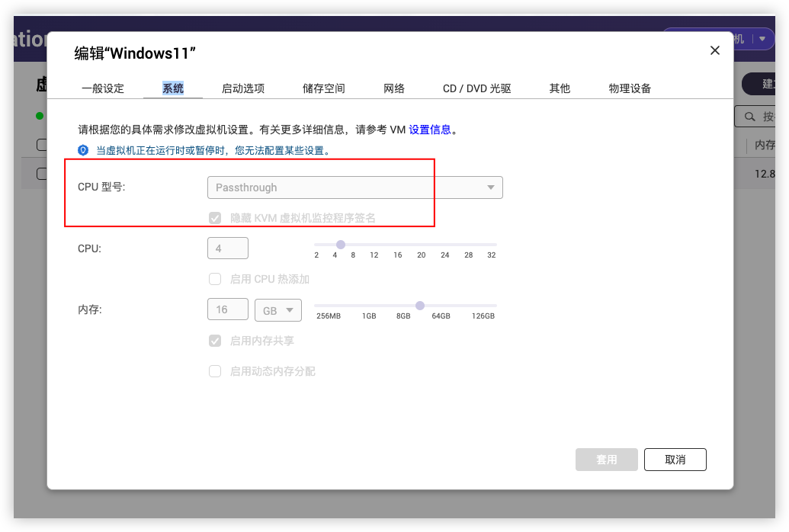Toggle 隐藏 KVM 虚拟机监控程序签名 checkbox

(x=215, y=218)
